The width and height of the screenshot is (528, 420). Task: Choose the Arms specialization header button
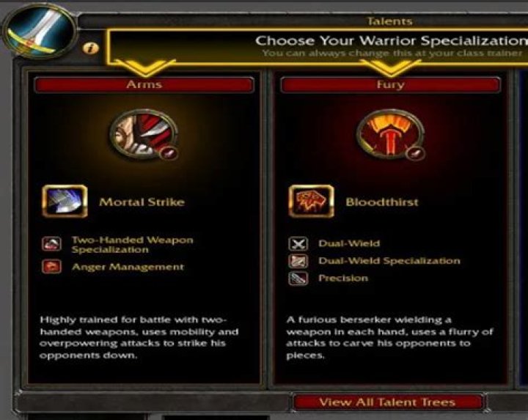pos(144,85)
